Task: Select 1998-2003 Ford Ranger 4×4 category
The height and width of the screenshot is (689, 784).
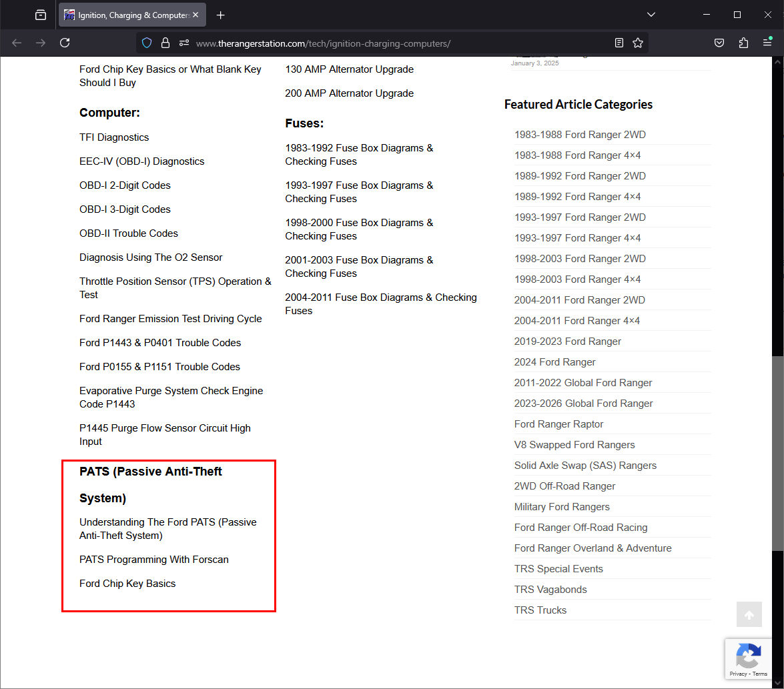Action: 578,279
